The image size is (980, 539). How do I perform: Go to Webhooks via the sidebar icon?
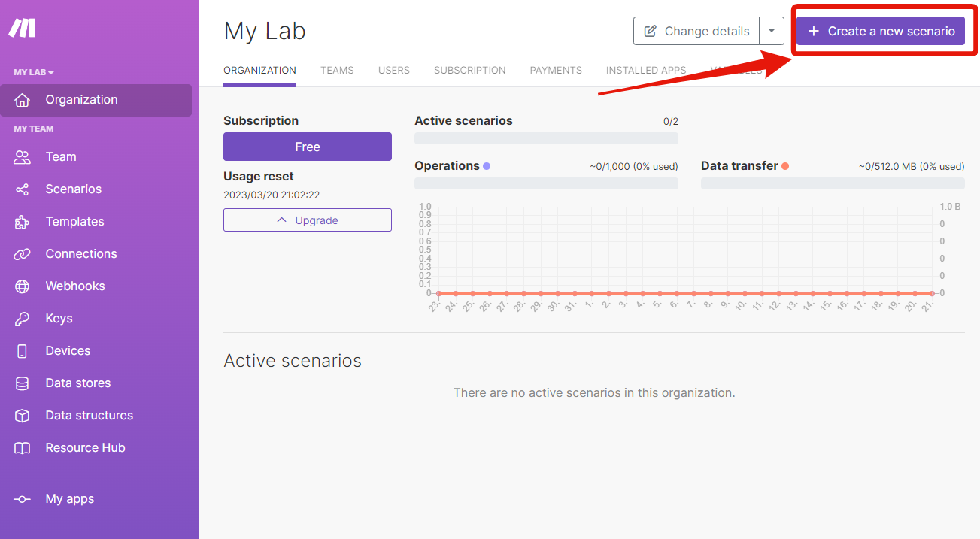coord(75,286)
